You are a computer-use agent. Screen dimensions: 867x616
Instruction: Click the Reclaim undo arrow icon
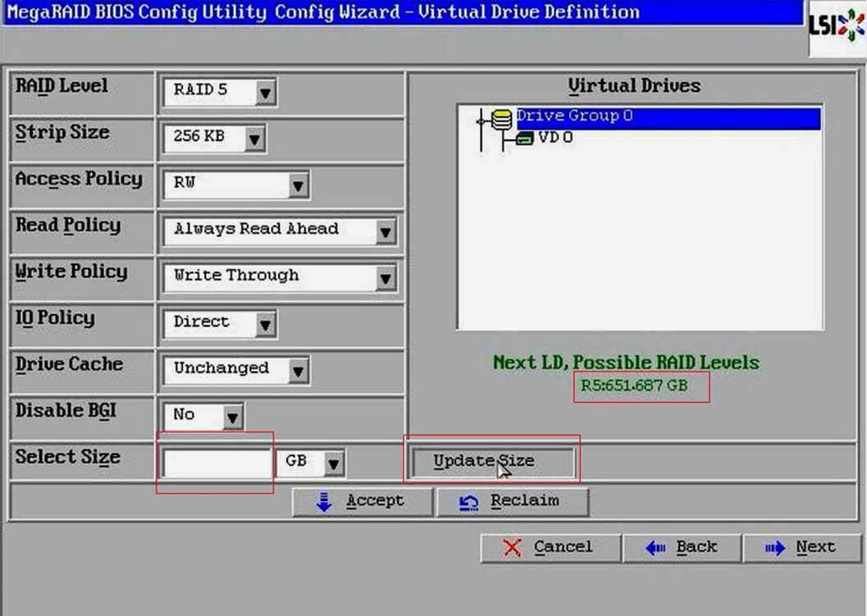(x=469, y=502)
